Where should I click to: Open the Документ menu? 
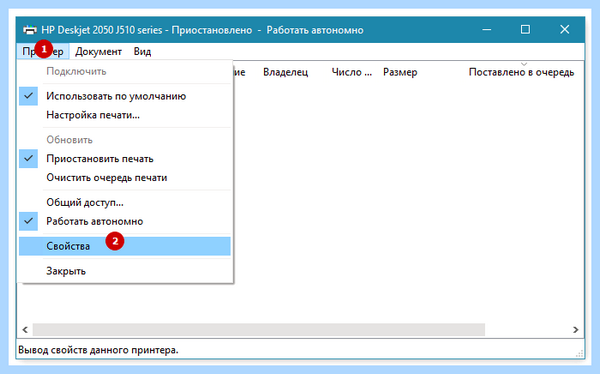click(x=98, y=51)
